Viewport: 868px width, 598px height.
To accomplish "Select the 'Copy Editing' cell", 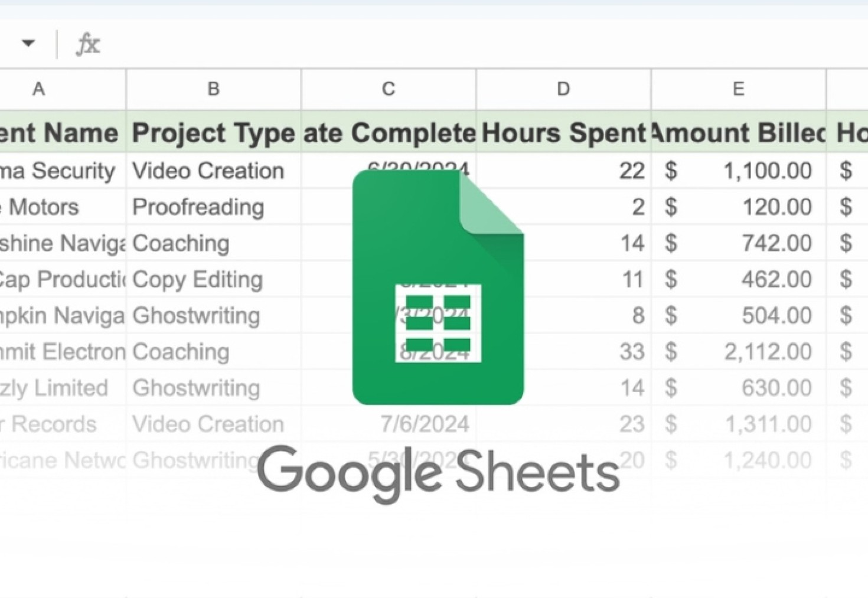I will pyautogui.click(x=213, y=279).
